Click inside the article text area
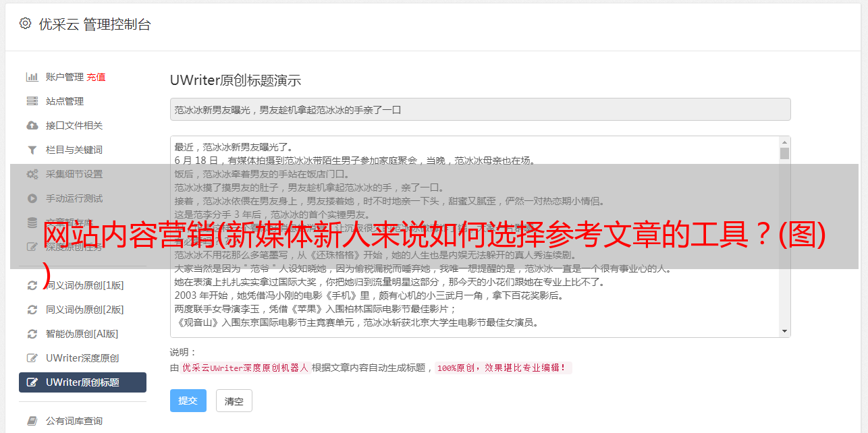This screenshot has width=868, height=433. click(474, 237)
